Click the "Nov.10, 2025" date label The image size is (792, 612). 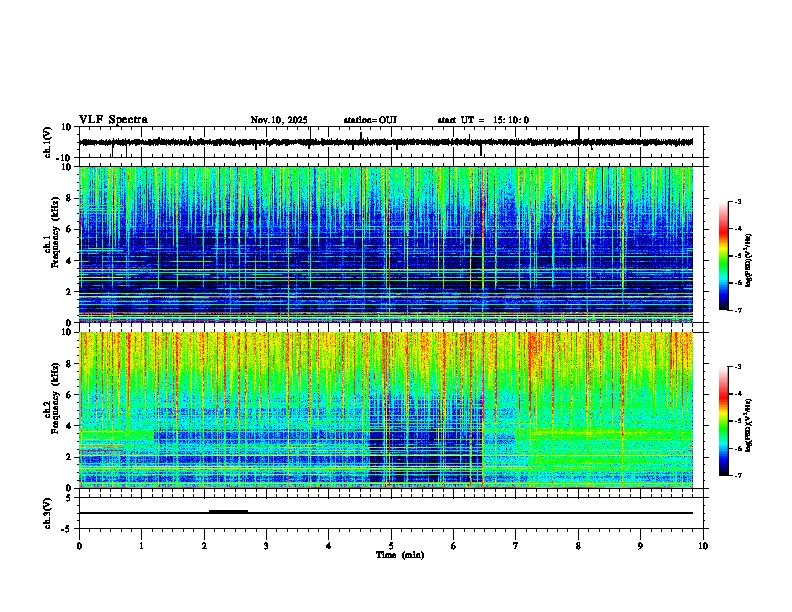279,120
